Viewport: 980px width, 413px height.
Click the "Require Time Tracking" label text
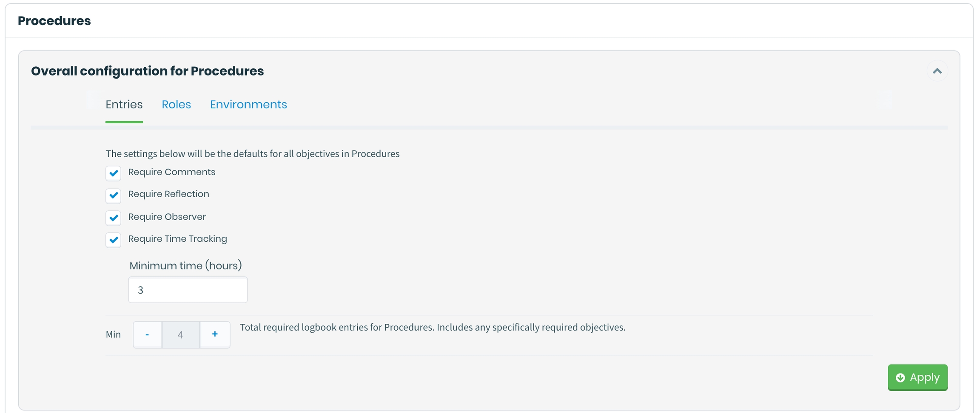click(177, 239)
